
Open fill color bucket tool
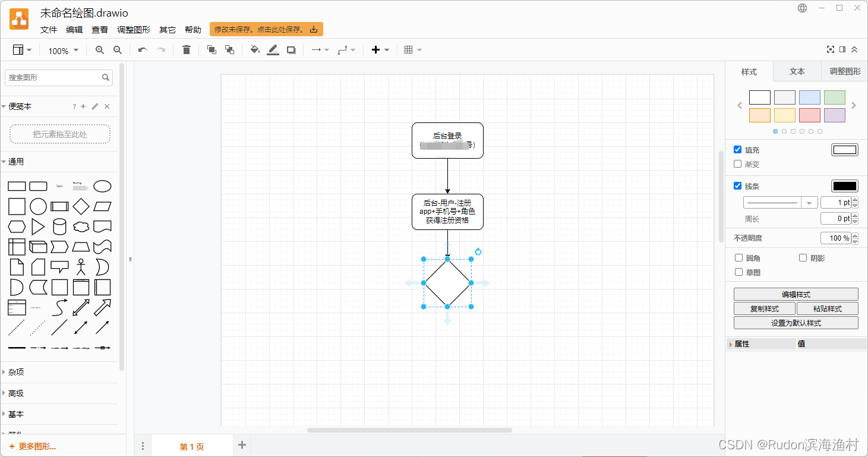255,51
